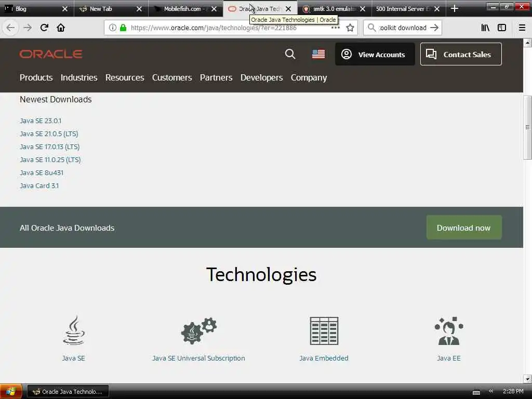Click the browser forward arrow
532x399 pixels.
click(28, 28)
